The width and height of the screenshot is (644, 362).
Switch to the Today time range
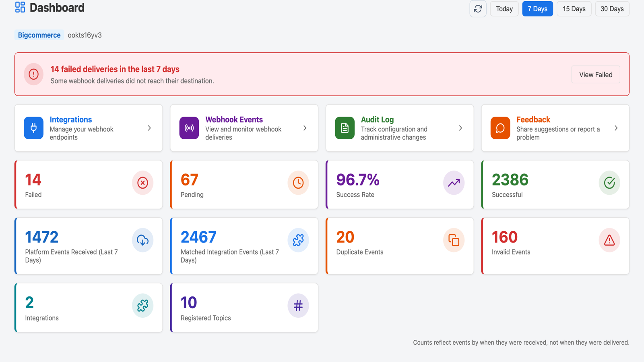504,9
